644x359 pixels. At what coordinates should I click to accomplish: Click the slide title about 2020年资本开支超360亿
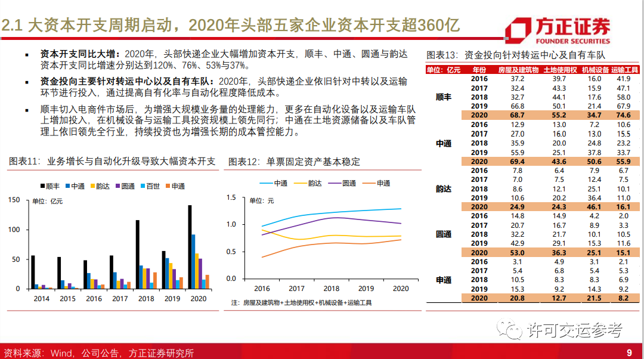[x=230, y=26]
